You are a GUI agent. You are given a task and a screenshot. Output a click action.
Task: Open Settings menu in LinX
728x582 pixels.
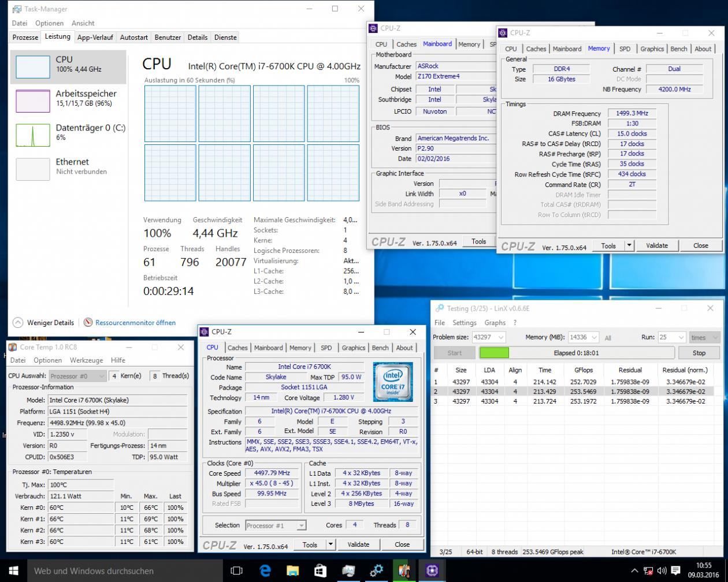click(x=465, y=323)
